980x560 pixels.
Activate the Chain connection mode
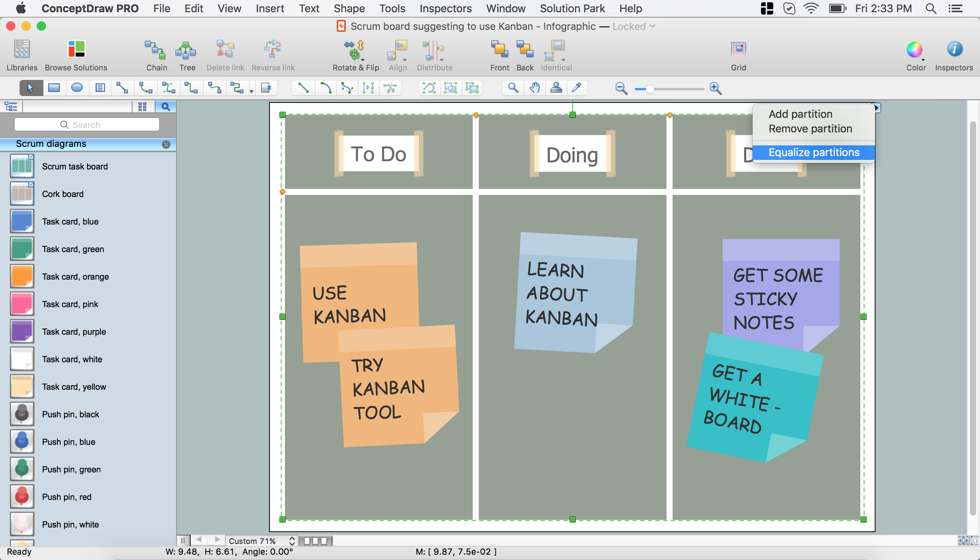(155, 50)
